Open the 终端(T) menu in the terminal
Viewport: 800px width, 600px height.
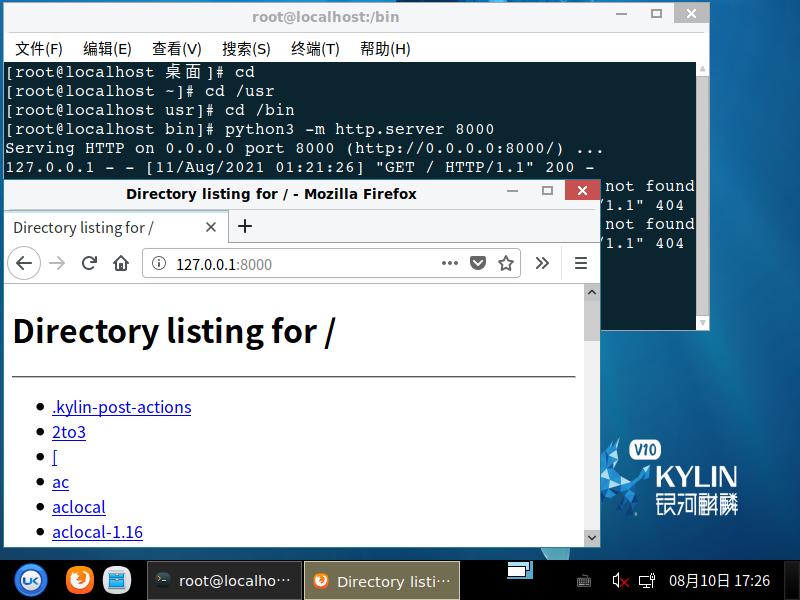tap(315, 48)
